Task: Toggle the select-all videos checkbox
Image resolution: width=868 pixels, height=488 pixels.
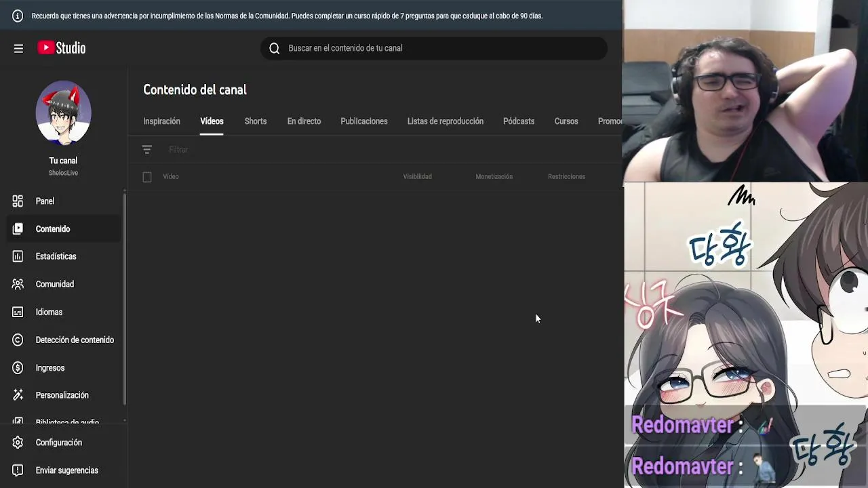Action: click(147, 177)
